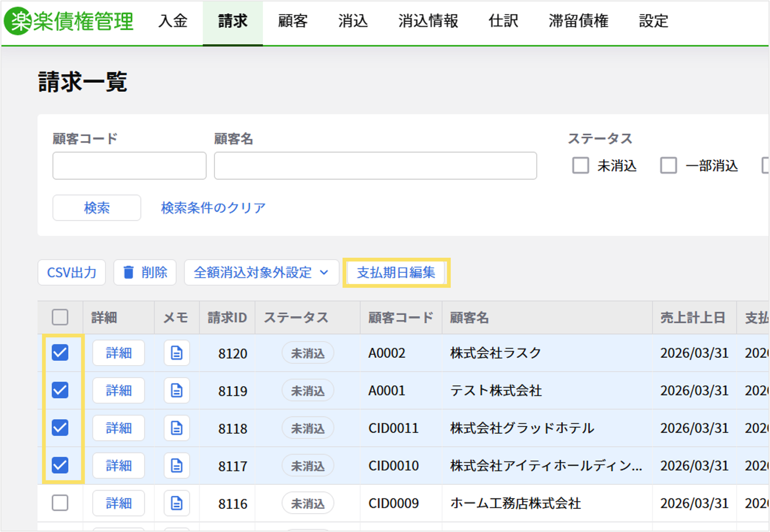Open memo icon for invoice 8116

click(177, 503)
